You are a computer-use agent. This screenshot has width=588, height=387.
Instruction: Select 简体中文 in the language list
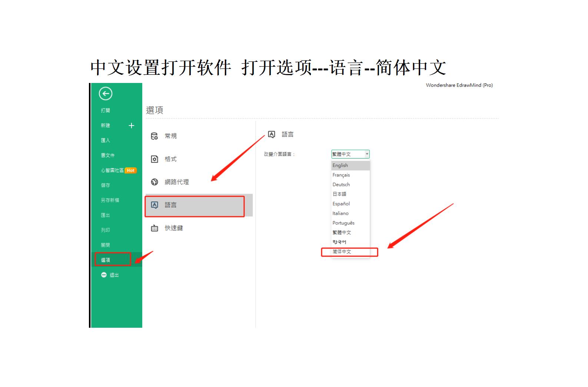[x=351, y=252]
